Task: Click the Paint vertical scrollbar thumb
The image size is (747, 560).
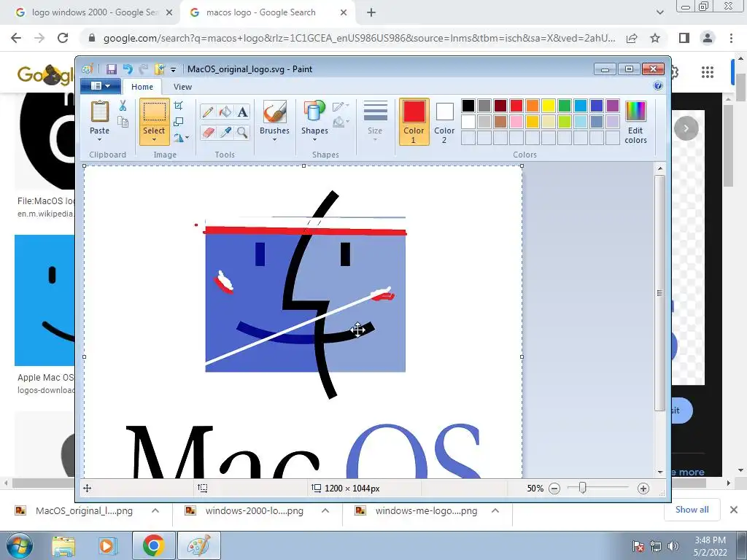Action: pyautogui.click(x=659, y=293)
